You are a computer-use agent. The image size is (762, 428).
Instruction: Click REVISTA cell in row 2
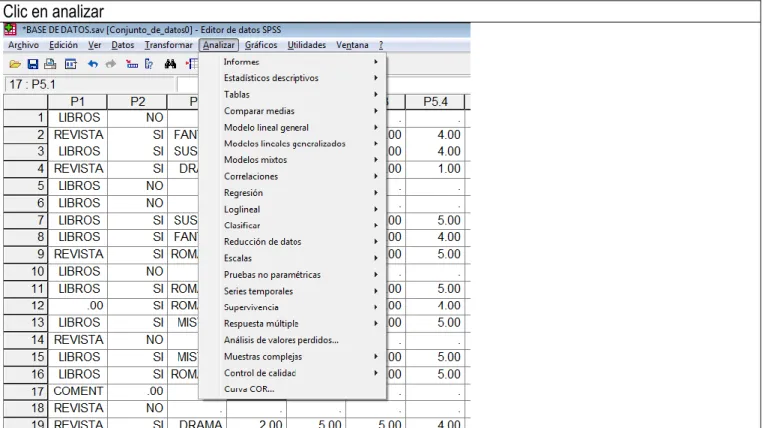[77, 135]
